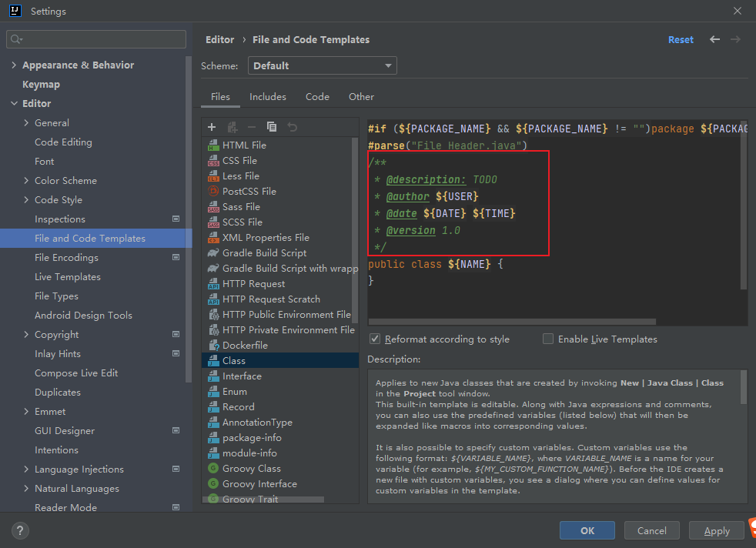This screenshot has width=756, height=548.
Task: Click the Copy Template icon
Action: [x=272, y=127]
